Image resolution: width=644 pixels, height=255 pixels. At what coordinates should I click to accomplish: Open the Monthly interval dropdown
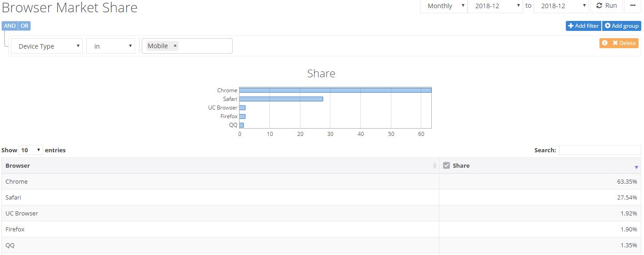tap(443, 6)
